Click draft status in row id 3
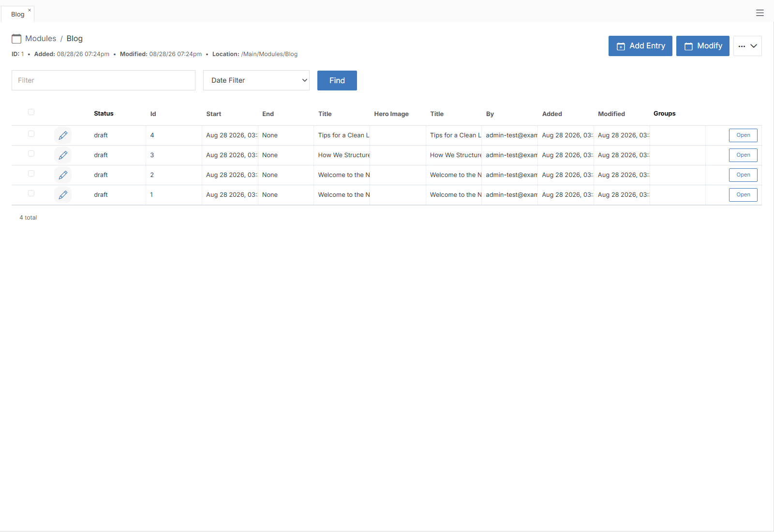774x532 pixels. tap(101, 155)
